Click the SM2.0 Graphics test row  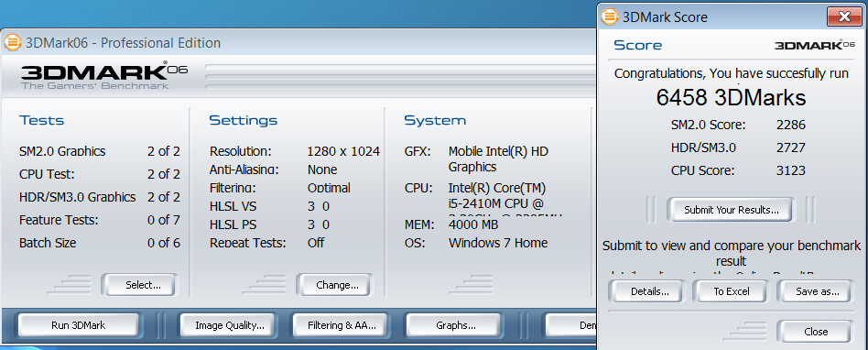[100, 151]
